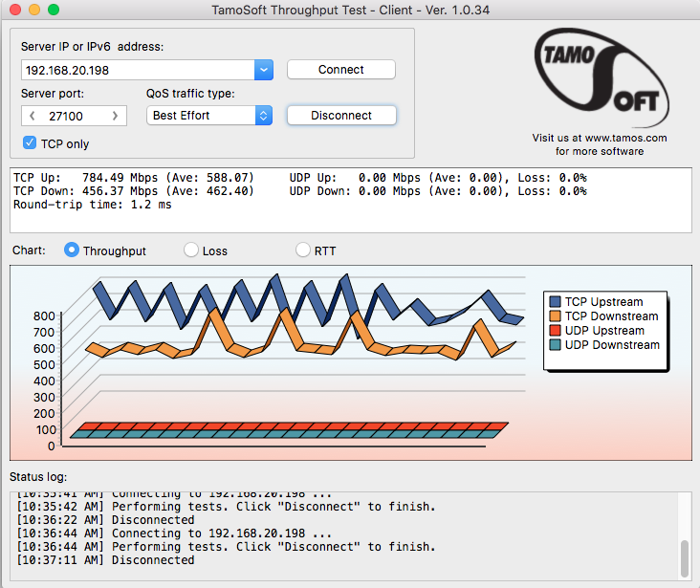Click the TCP Upstream legend label
The height and width of the screenshot is (588, 700).
pyautogui.click(x=603, y=302)
